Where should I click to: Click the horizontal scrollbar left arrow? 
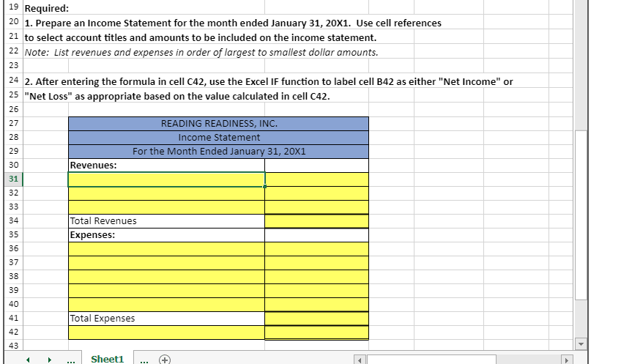(x=360, y=360)
